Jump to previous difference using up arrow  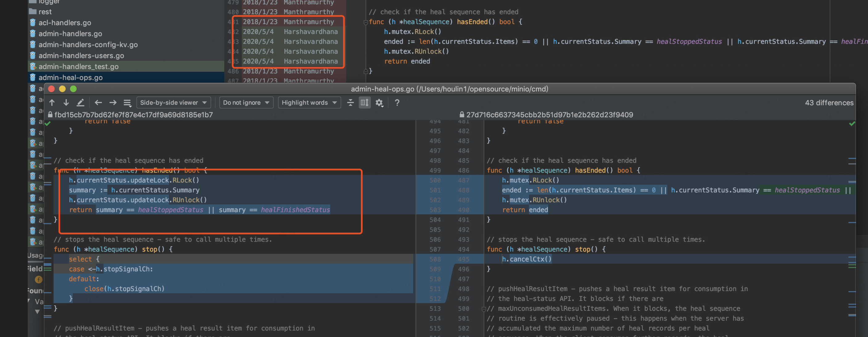pyautogui.click(x=52, y=103)
